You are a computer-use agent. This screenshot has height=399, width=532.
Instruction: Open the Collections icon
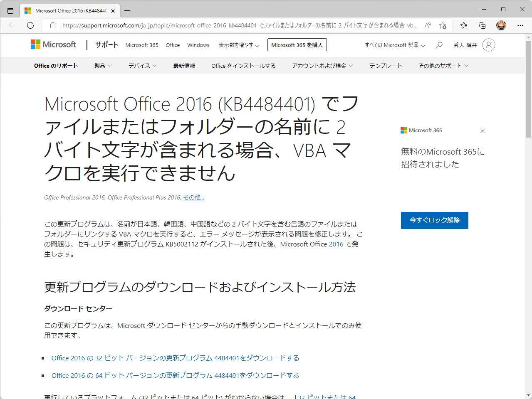482,25
